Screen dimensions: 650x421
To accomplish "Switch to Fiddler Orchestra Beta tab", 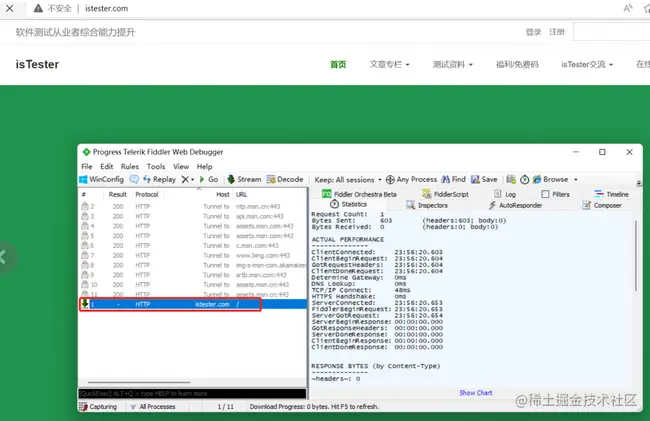I will click(359, 194).
